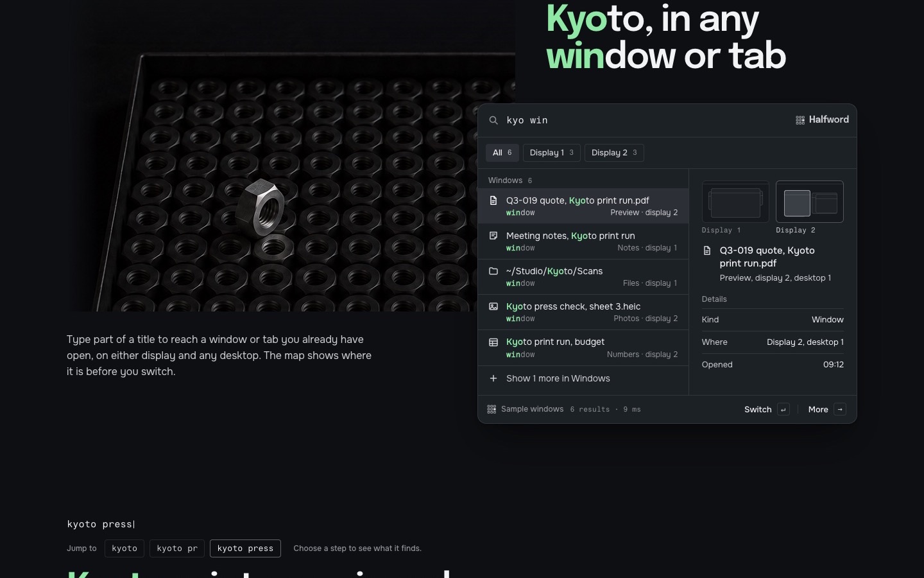Select the Display 2 map thumbnail
924x578 pixels.
810,202
